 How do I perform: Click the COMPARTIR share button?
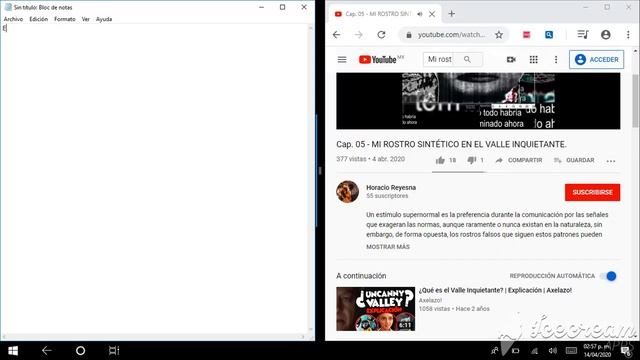coord(519,160)
